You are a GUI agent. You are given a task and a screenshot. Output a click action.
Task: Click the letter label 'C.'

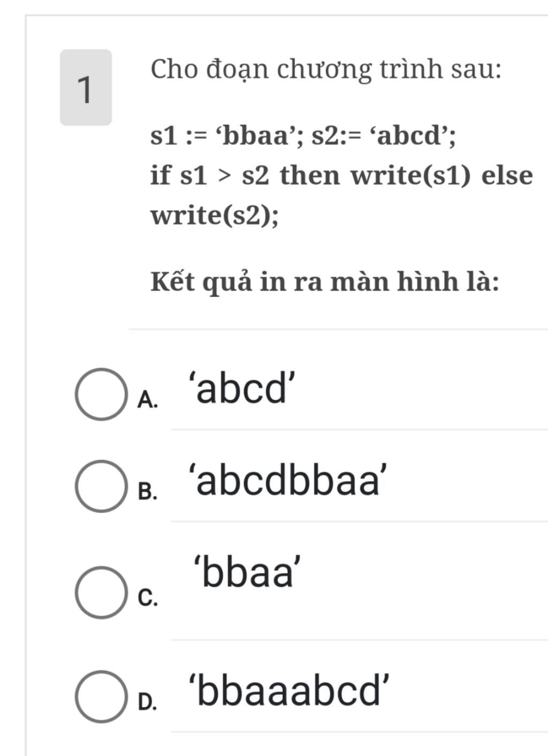148,599
